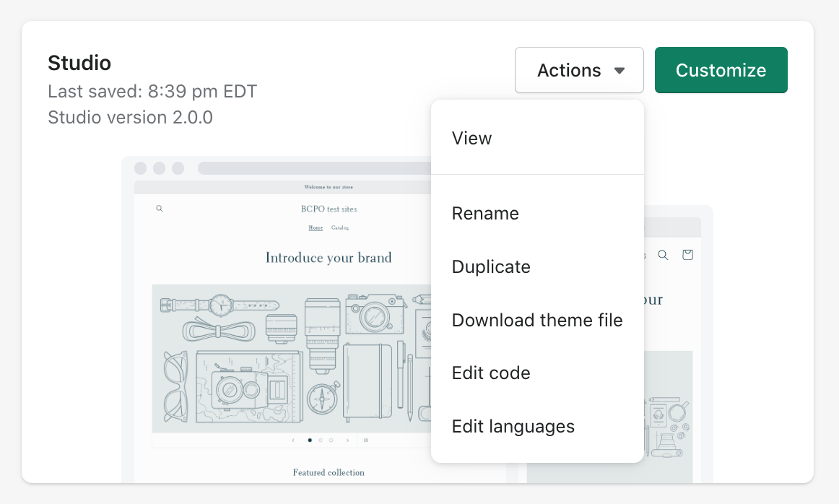Click the slideshow pause icon in preview
The width and height of the screenshot is (839, 504).
(x=366, y=440)
